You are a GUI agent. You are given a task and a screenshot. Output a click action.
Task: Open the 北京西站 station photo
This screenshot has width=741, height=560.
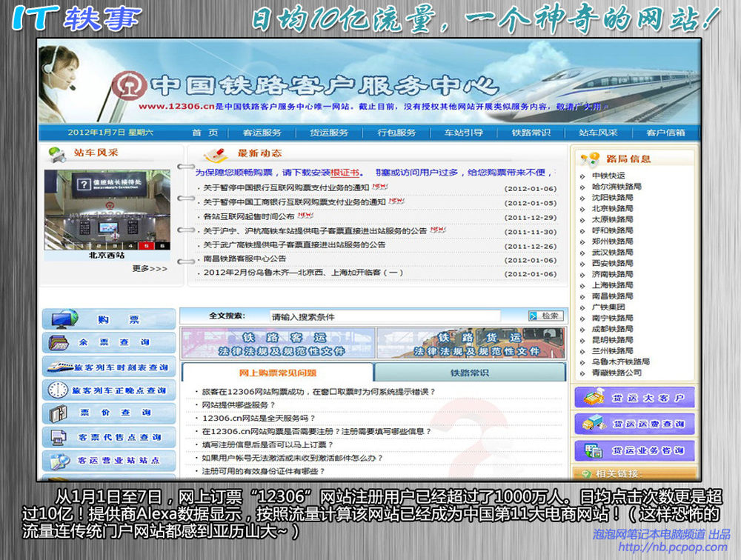click(x=107, y=210)
